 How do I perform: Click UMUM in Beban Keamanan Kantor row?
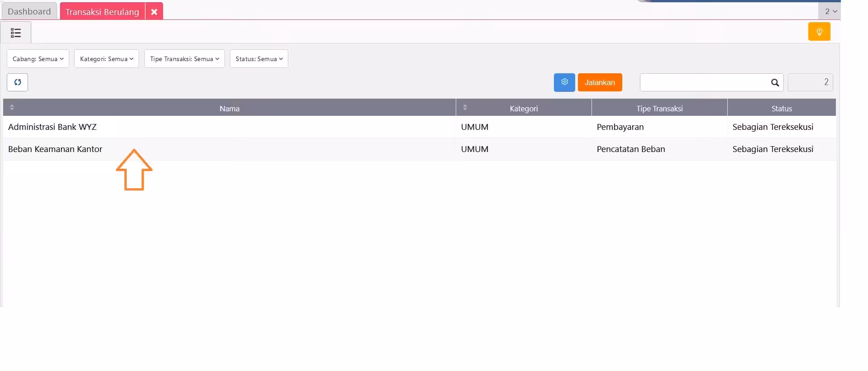[475, 149]
